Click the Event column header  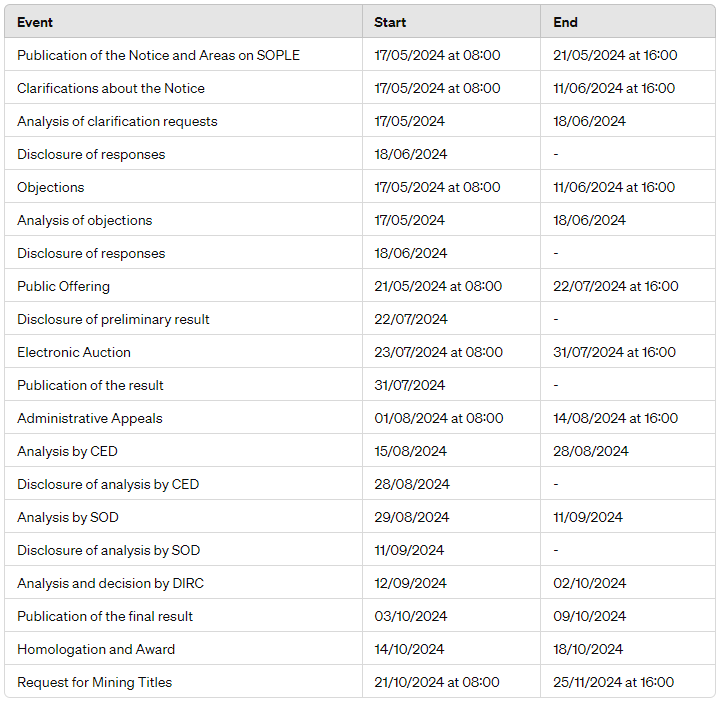pyautogui.click(x=35, y=22)
